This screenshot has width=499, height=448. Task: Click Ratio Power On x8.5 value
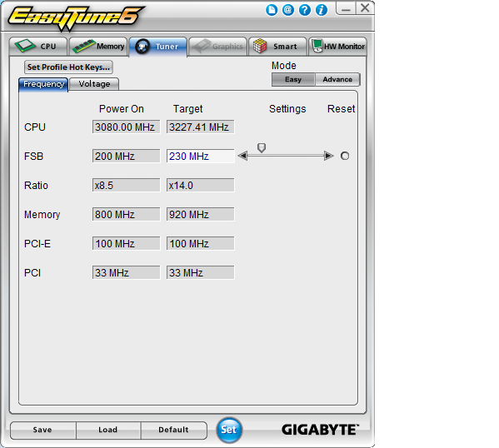(127, 185)
